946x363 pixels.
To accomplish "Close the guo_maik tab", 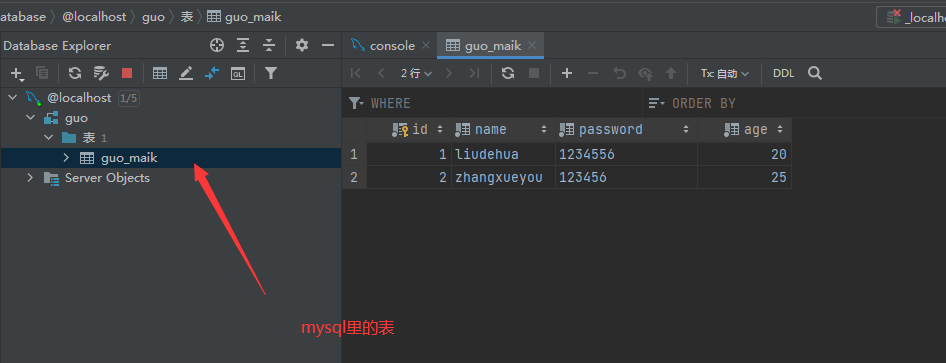I will point(532,46).
